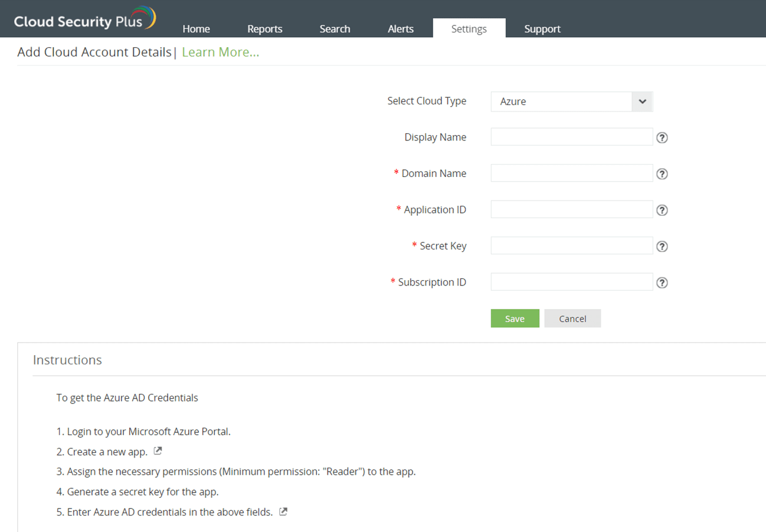Open help icon for Application ID
The image size is (766, 532).
coord(662,211)
